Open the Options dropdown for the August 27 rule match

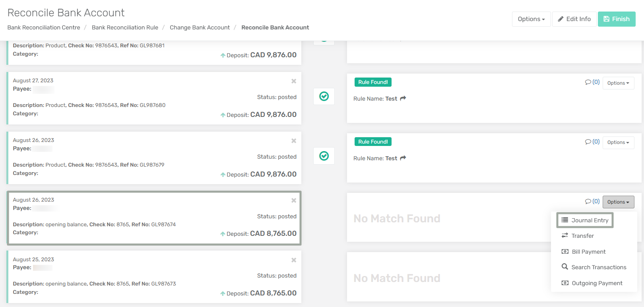click(x=618, y=83)
